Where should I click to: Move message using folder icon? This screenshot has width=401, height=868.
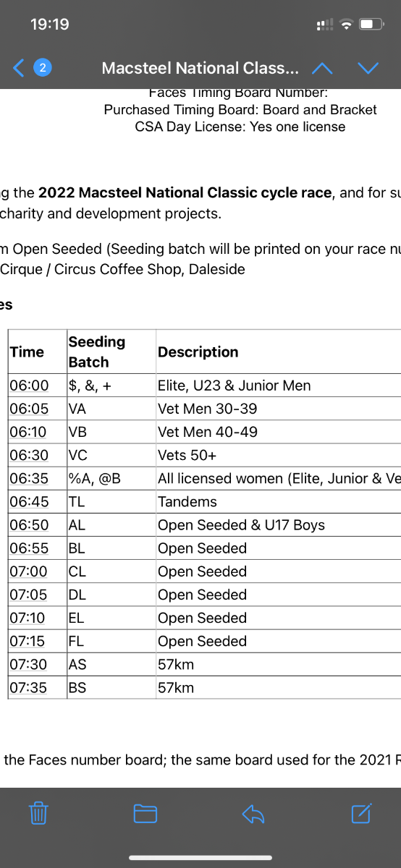click(145, 814)
